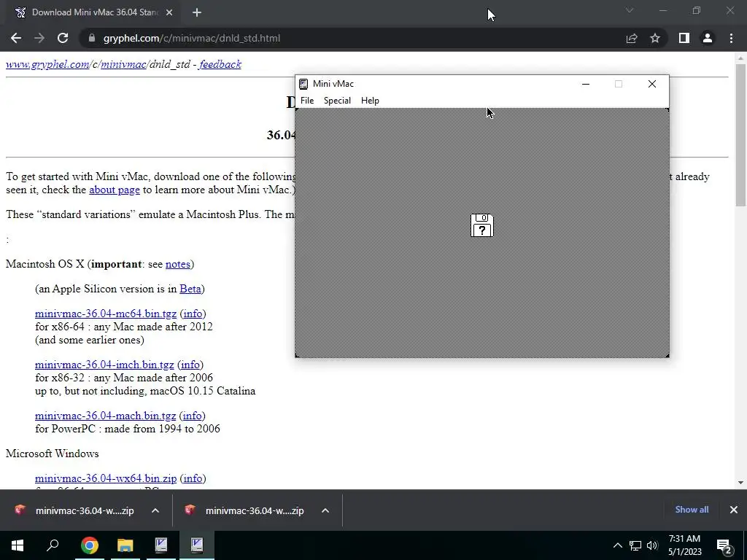Open info link for imch build

190,365
